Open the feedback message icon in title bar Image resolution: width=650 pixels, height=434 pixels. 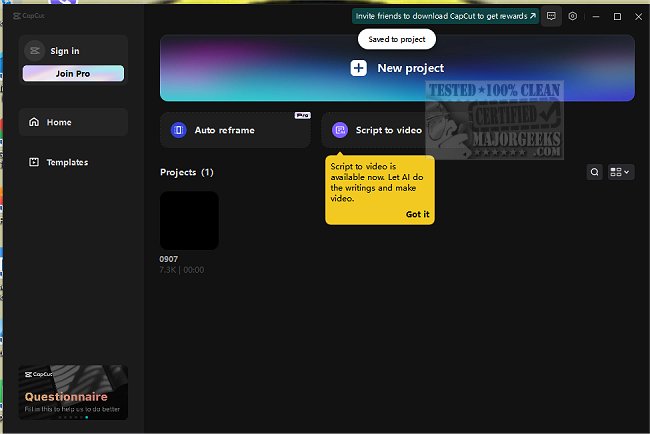(x=551, y=16)
